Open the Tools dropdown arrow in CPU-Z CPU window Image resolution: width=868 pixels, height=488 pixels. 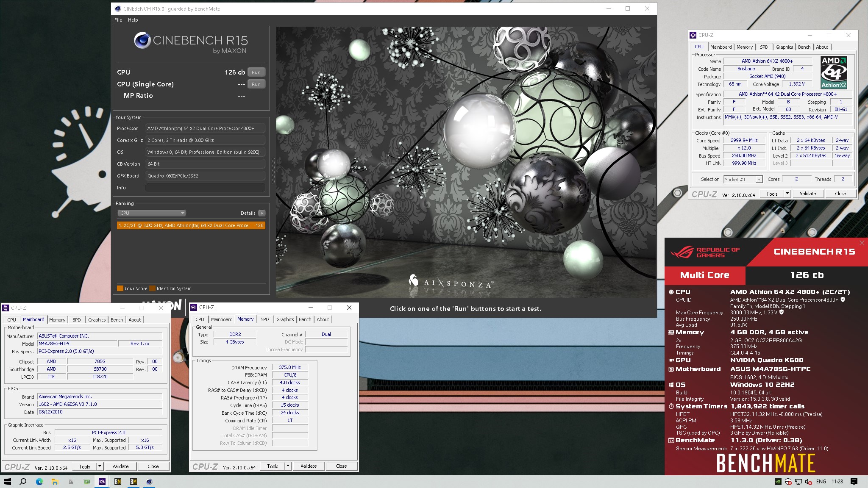(787, 194)
